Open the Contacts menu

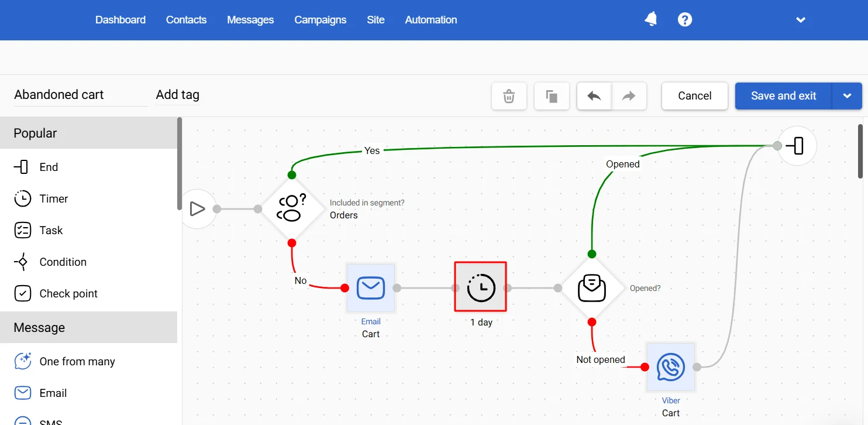click(x=186, y=20)
